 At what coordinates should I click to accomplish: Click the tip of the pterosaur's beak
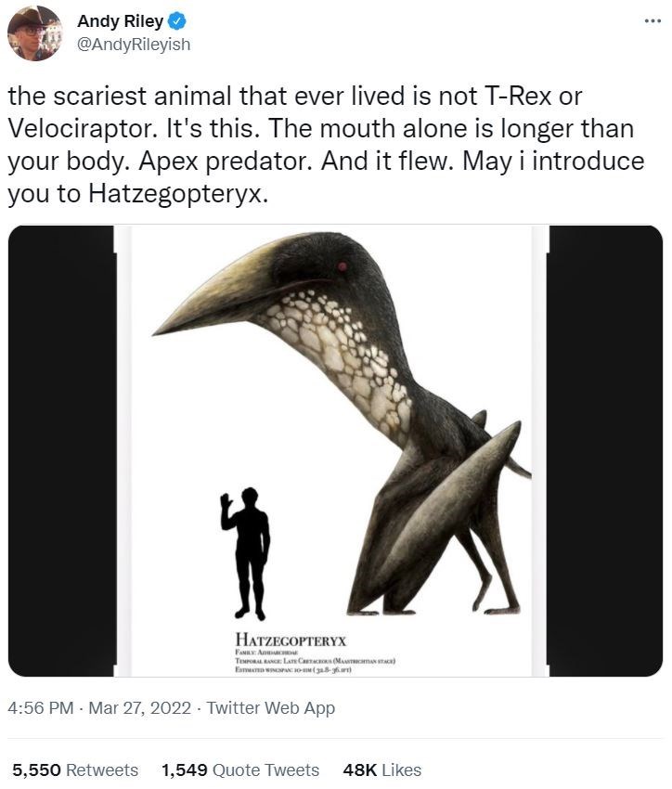(x=158, y=330)
